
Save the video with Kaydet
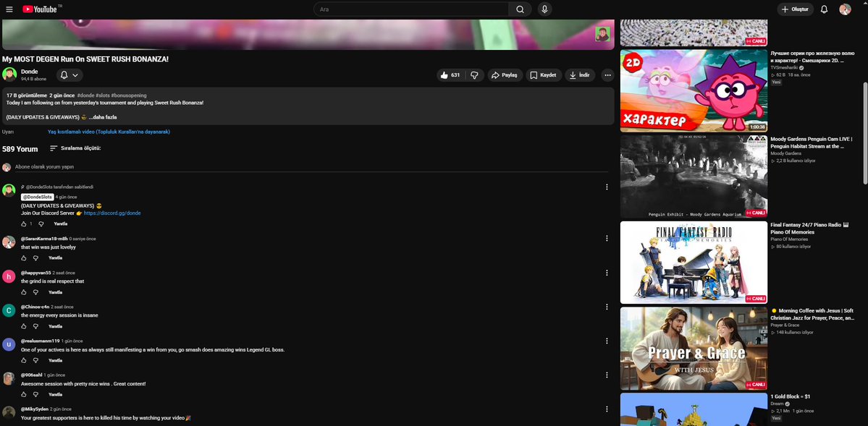point(544,75)
